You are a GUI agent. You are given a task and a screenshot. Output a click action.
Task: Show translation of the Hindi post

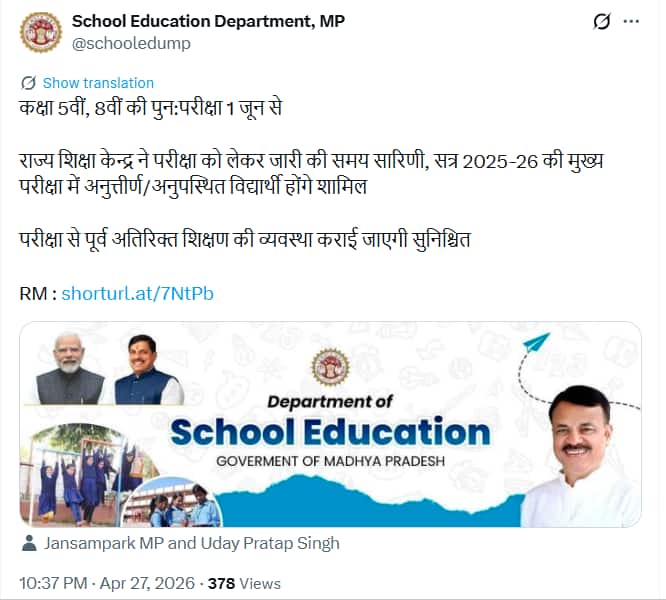tap(98, 83)
